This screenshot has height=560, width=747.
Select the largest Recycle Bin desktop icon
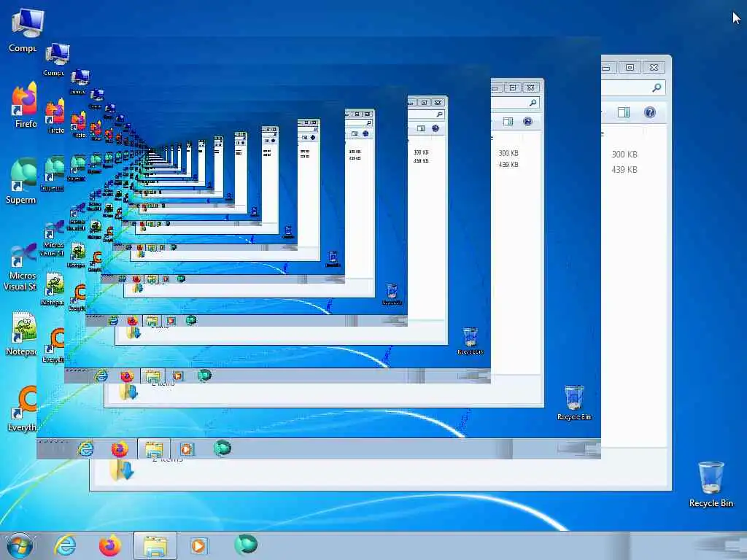tap(711, 485)
